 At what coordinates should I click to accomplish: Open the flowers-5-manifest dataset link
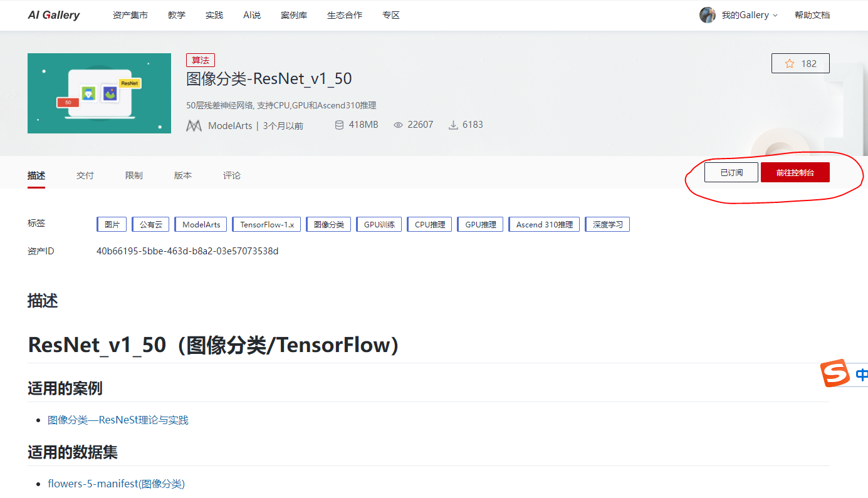tap(116, 484)
